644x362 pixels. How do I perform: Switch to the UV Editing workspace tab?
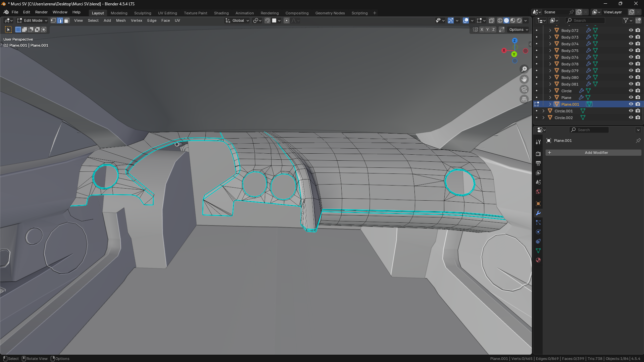click(167, 13)
